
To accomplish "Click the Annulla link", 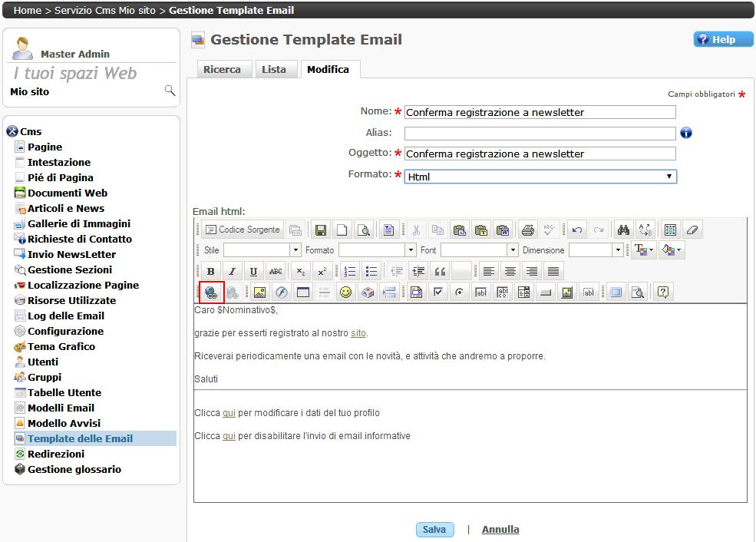I will pyautogui.click(x=500, y=530).
